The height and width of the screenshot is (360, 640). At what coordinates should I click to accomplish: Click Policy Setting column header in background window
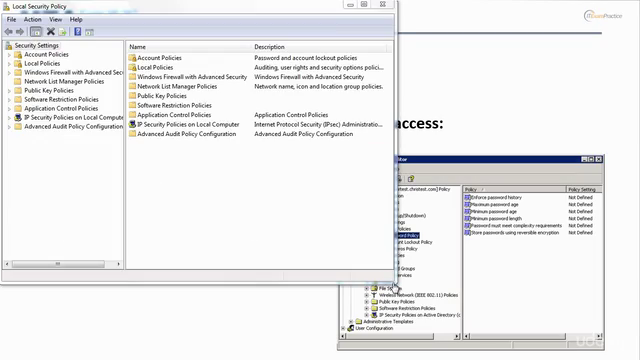coord(584,189)
